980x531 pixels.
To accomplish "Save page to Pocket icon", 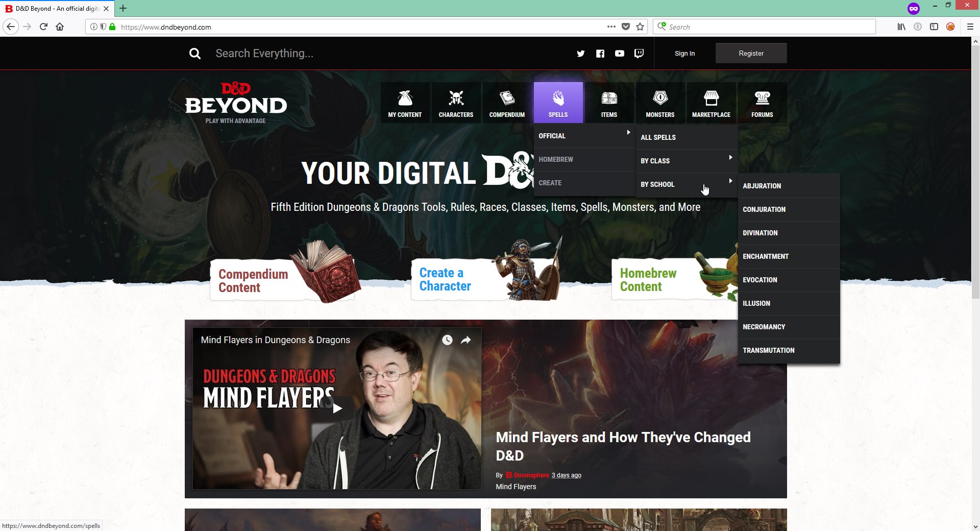I will pyautogui.click(x=626, y=27).
